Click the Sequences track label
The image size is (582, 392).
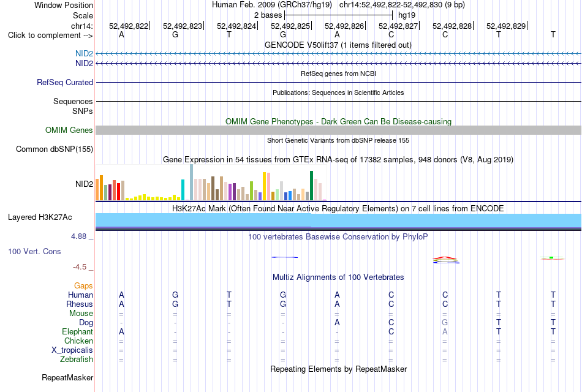(73, 101)
